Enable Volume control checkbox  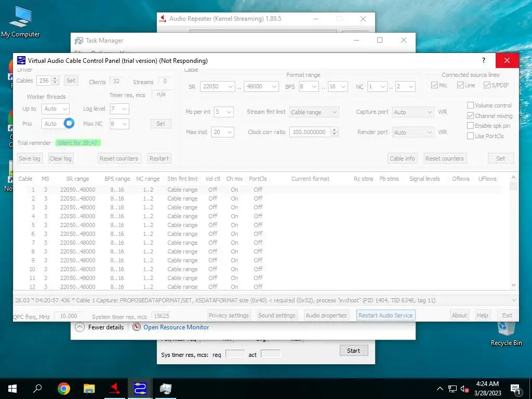point(470,105)
